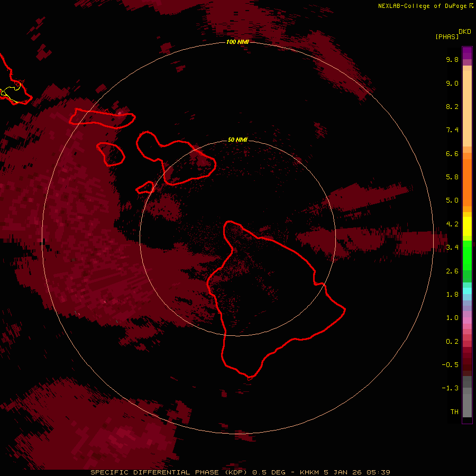Click the NEXLAB-College of DuPage watermark text
The width and height of the screenshot is (476, 476).
(422, 6)
